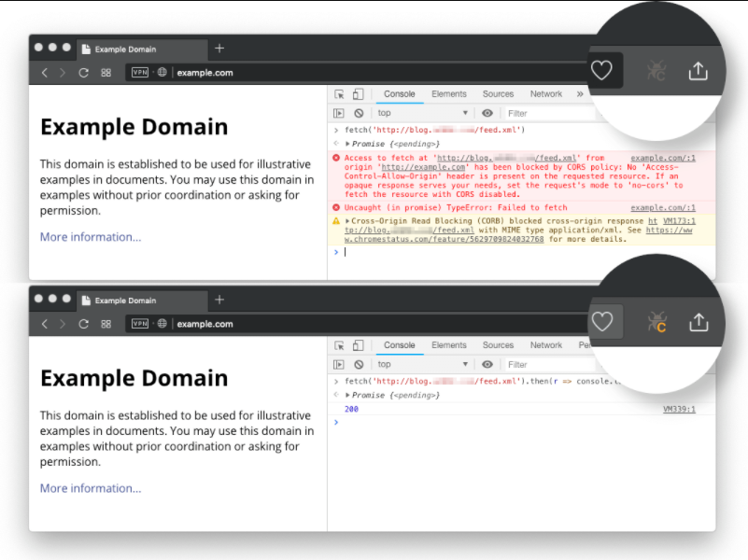Image resolution: width=748 pixels, height=560 pixels.
Task: Select the inspect element tool in top DevTools
Action: 339,94
